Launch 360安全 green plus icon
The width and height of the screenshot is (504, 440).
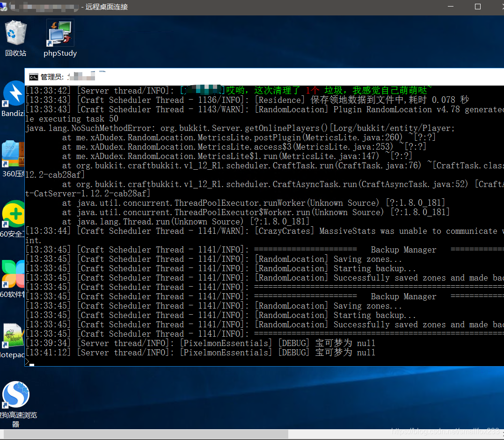pos(13,219)
